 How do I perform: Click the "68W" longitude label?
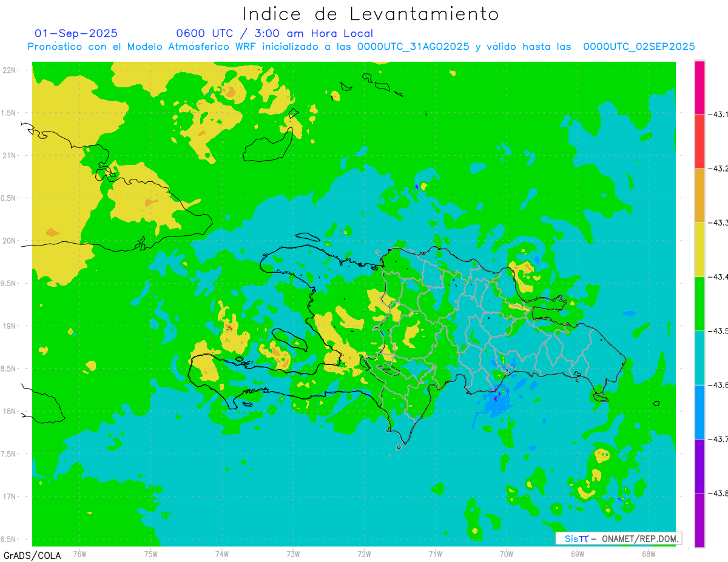click(x=649, y=554)
